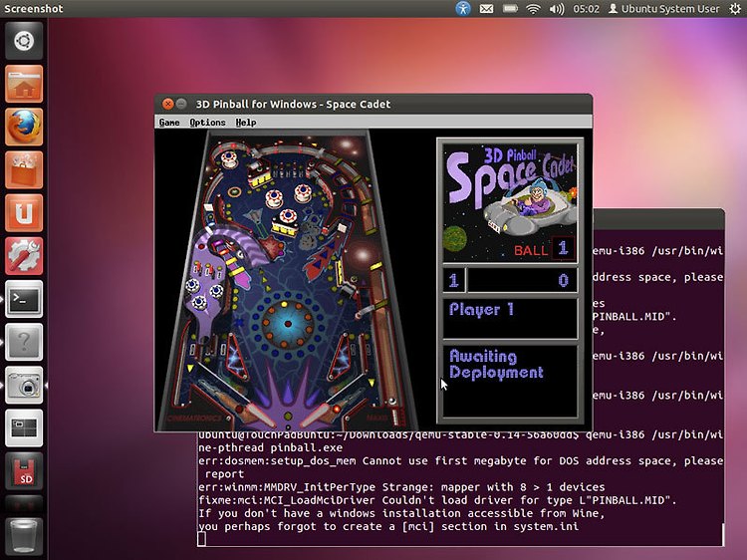The height and width of the screenshot is (560, 747).
Task: Click the terminal line starting 'err:winmm:MMDRV_InitPerType'
Action: (x=401, y=487)
